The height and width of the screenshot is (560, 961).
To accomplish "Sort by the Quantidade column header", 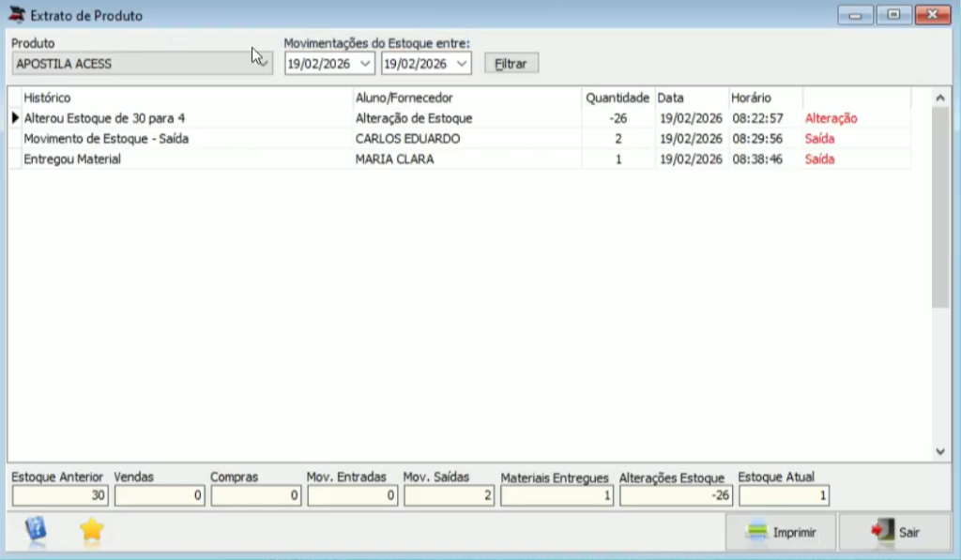I will (618, 98).
